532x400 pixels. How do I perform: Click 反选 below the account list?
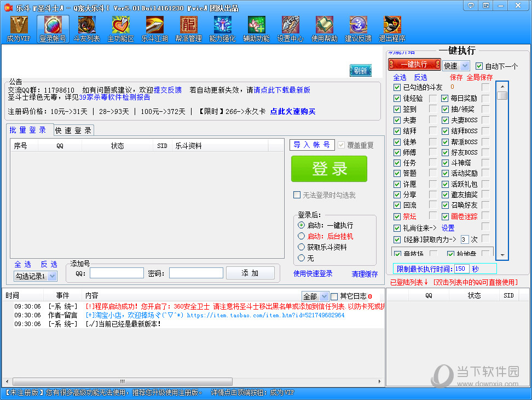pos(49,264)
